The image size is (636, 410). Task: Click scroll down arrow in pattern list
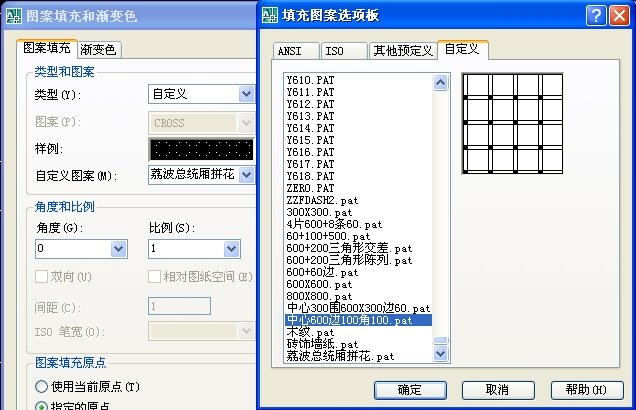[x=440, y=353]
